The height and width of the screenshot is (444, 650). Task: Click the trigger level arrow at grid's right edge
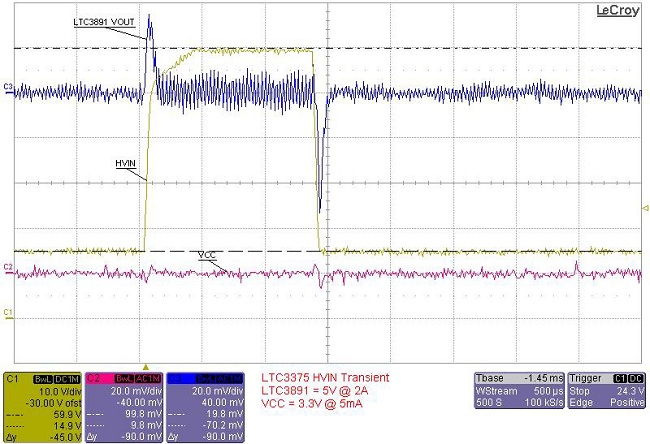[x=645, y=208]
